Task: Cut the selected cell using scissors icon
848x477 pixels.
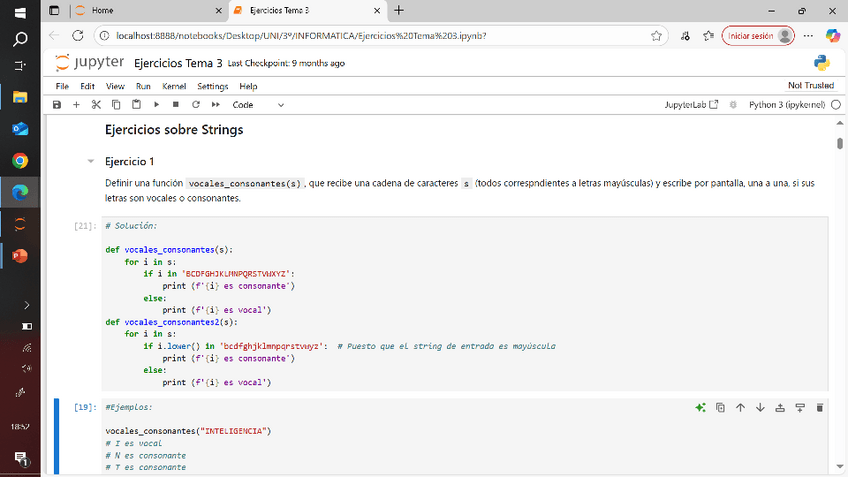Action: pyautogui.click(x=96, y=105)
